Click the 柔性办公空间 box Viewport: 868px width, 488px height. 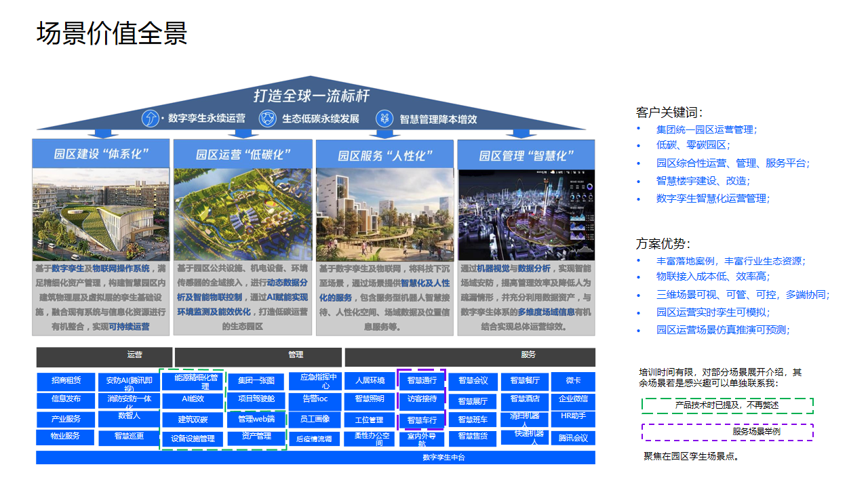pos(370,439)
